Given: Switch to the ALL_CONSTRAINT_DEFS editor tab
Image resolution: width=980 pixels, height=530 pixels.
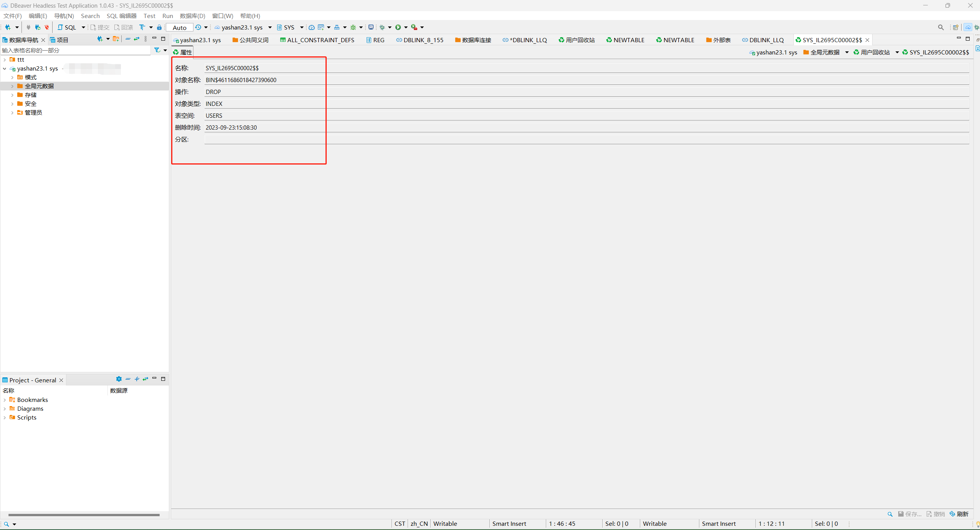Looking at the screenshot, I should (317, 40).
